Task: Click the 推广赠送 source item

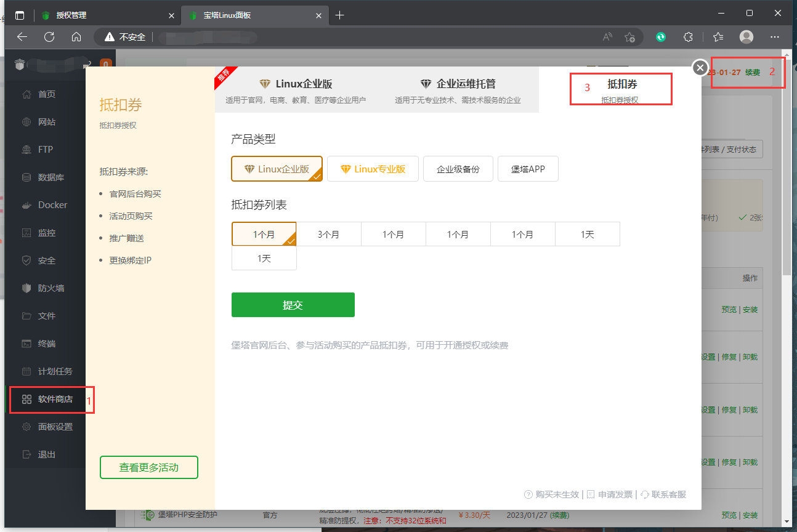Action: [x=126, y=238]
